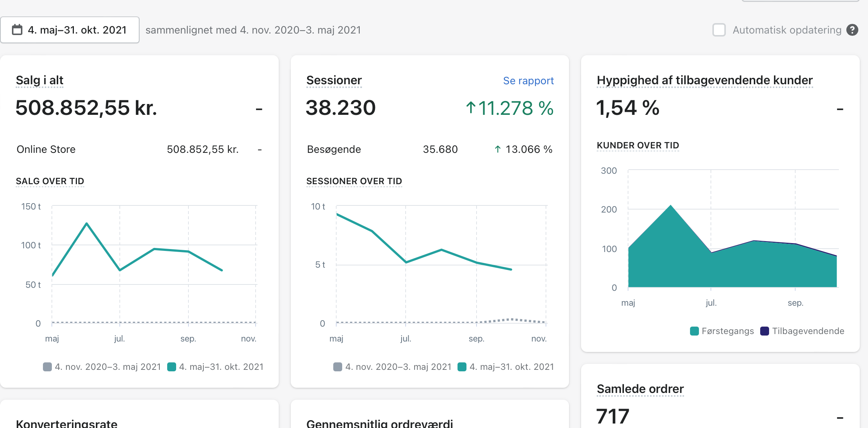Viewport: 868px width, 428px height.
Task: Click the dark blue Tilbagevendende legend swatch
Action: coord(764,331)
